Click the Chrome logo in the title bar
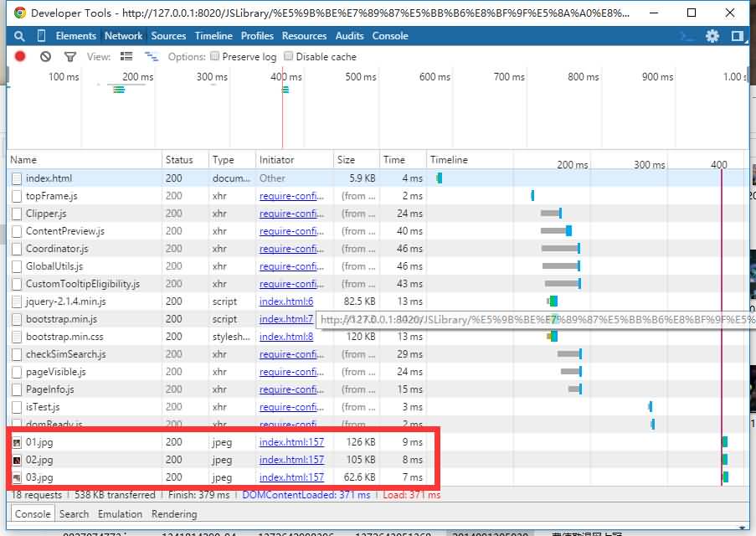The width and height of the screenshot is (756, 536). pos(20,13)
